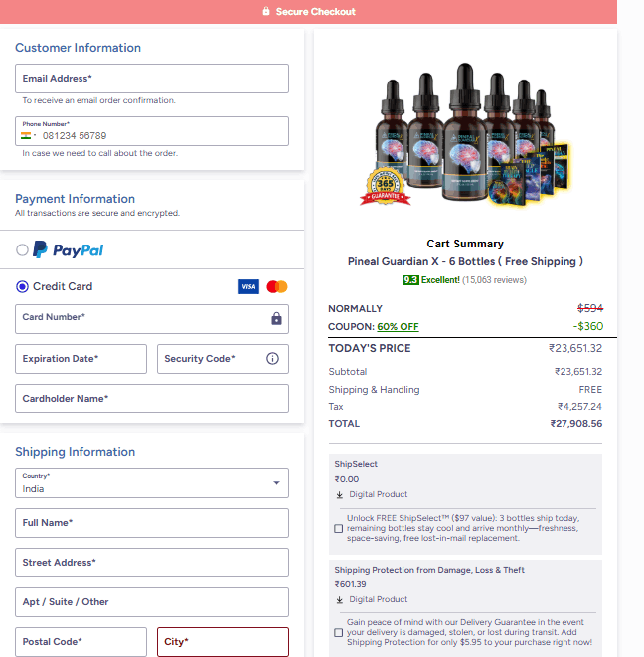Click the Security Code field

[x=223, y=359]
